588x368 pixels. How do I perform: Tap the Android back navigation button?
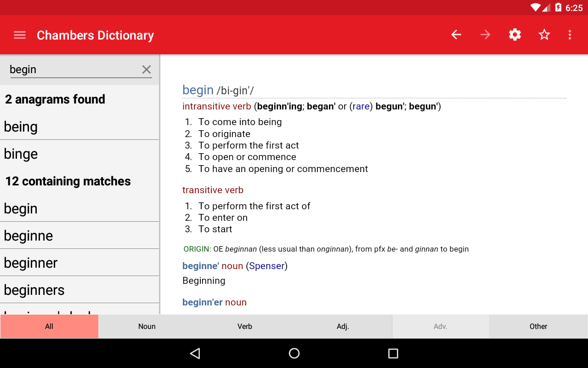click(195, 353)
